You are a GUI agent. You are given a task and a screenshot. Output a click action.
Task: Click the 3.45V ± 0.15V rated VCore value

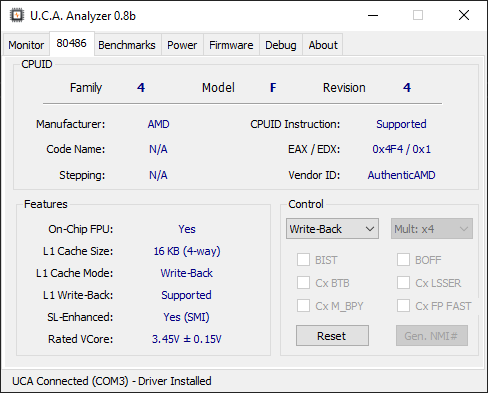[187, 339]
